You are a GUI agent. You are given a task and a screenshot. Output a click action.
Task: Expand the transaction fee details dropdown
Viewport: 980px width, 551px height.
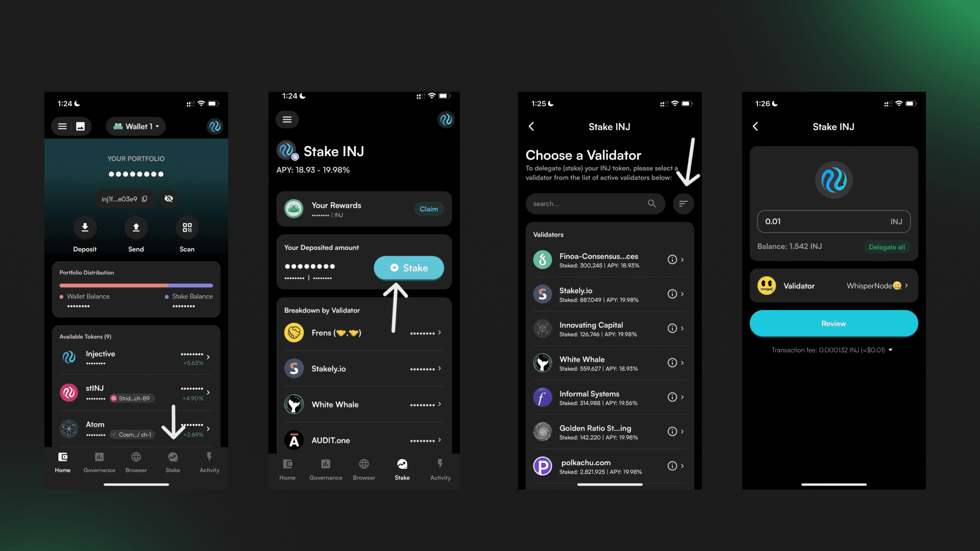(x=892, y=349)
